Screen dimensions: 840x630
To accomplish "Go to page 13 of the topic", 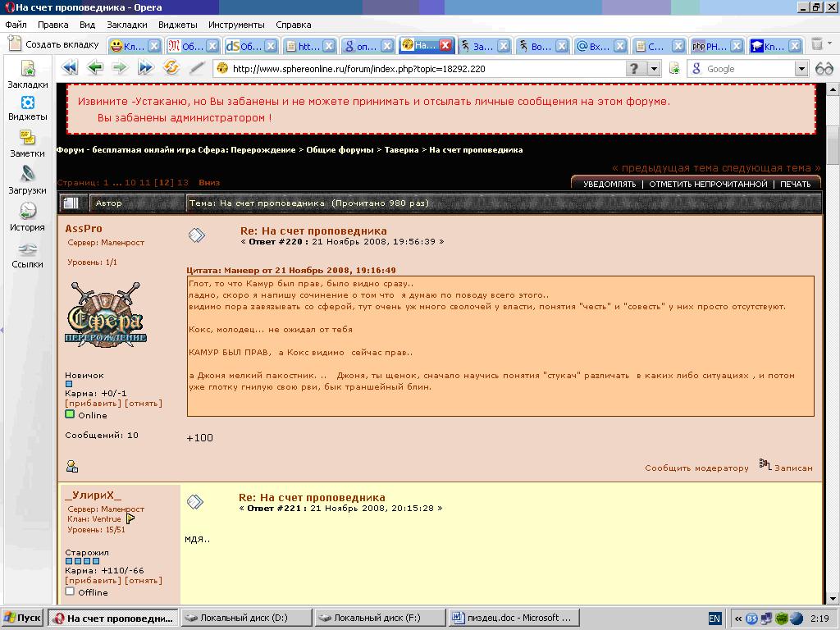I will point(183,182).
